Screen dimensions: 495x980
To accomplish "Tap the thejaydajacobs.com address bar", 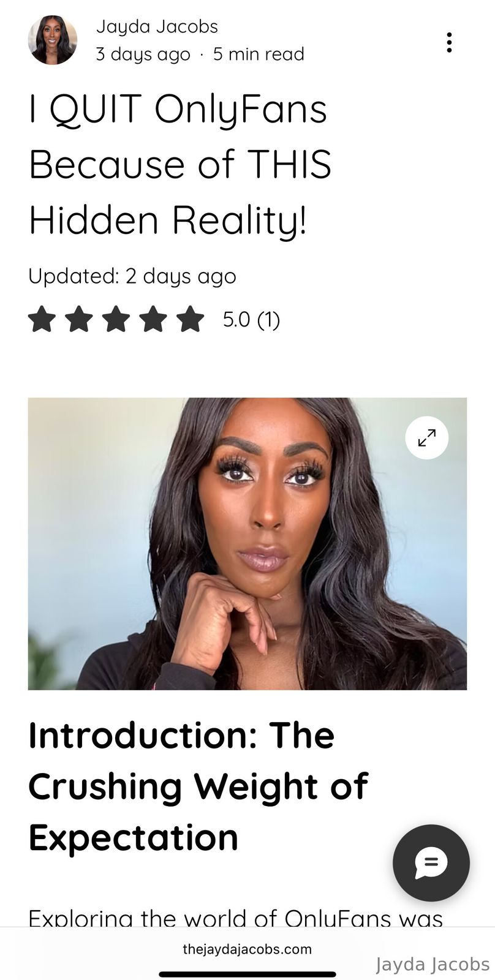I will (247, 949).
